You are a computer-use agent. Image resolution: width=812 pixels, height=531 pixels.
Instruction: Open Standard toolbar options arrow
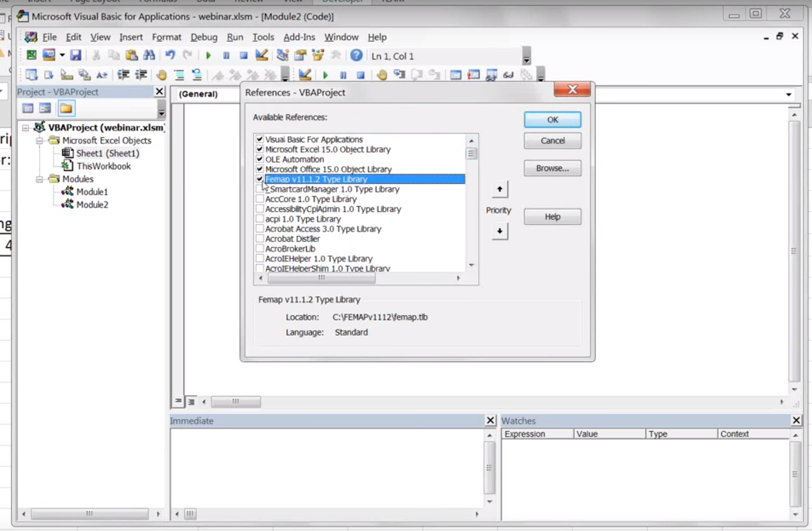click(526, 56)
